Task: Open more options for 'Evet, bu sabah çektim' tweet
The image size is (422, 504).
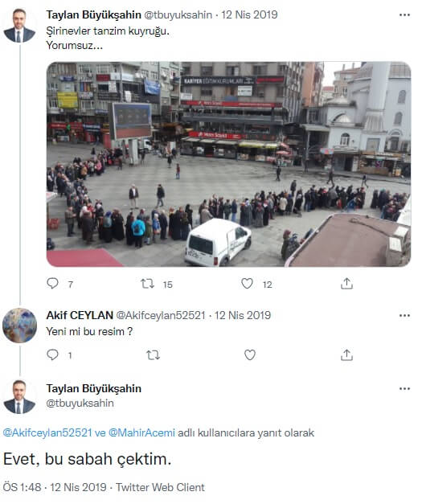Action: [x=404, y=388]
